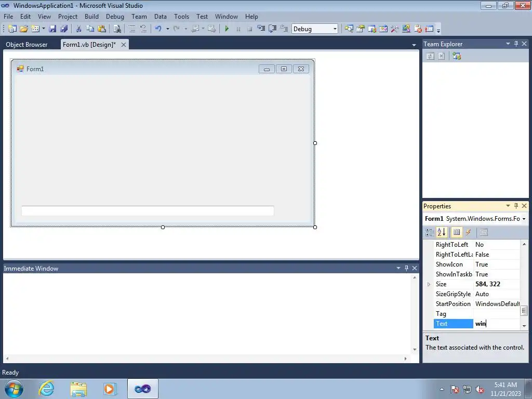Select the ShowIcon property row
Viewport: 532px width, 399px height.
pos(477,264)
